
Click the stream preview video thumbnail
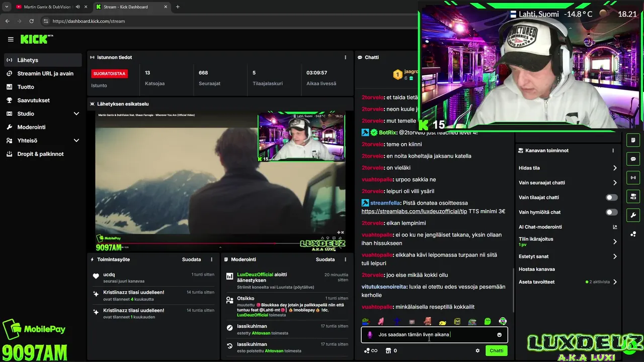click(x=220, y=181)
